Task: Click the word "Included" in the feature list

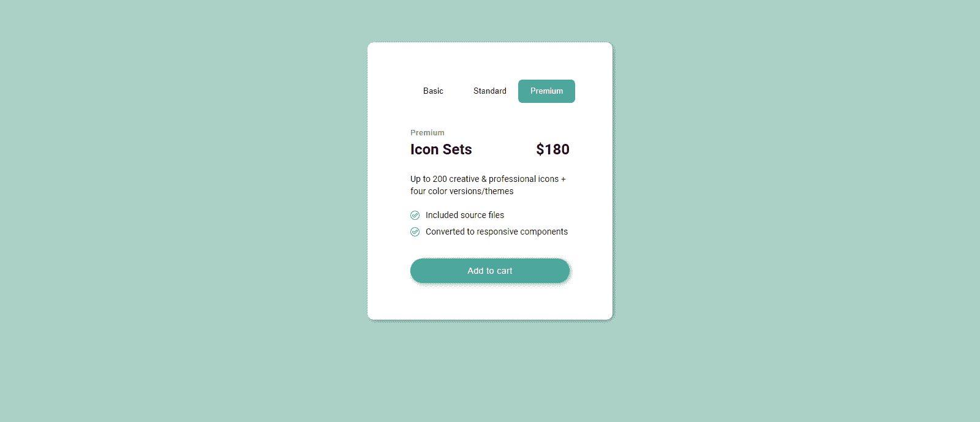Action: [442, 215]
